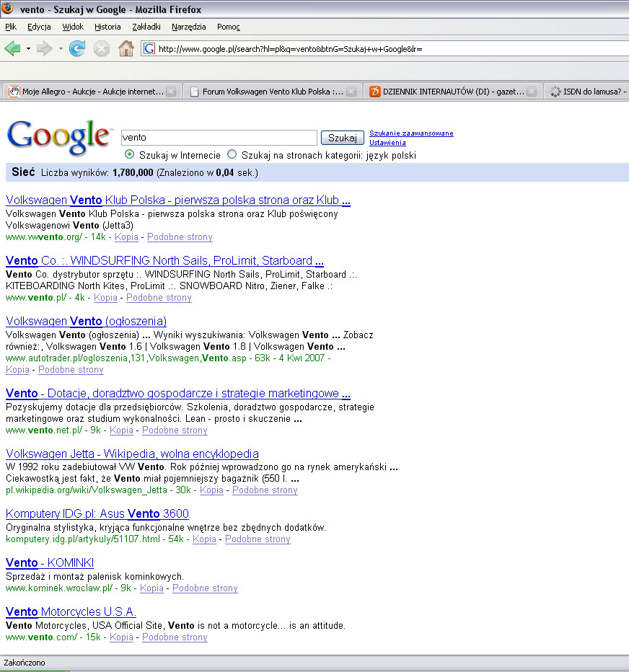The image size is (629, 672).
Task: Open Volkswagen Jetta - Wikipedia result
Action: point(132,454)
